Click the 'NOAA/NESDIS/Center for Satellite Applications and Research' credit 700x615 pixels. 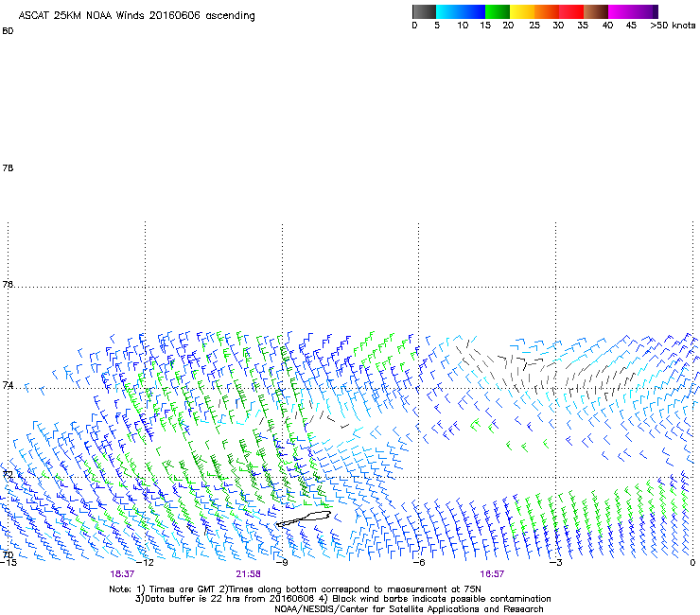(x=409, y=609)
